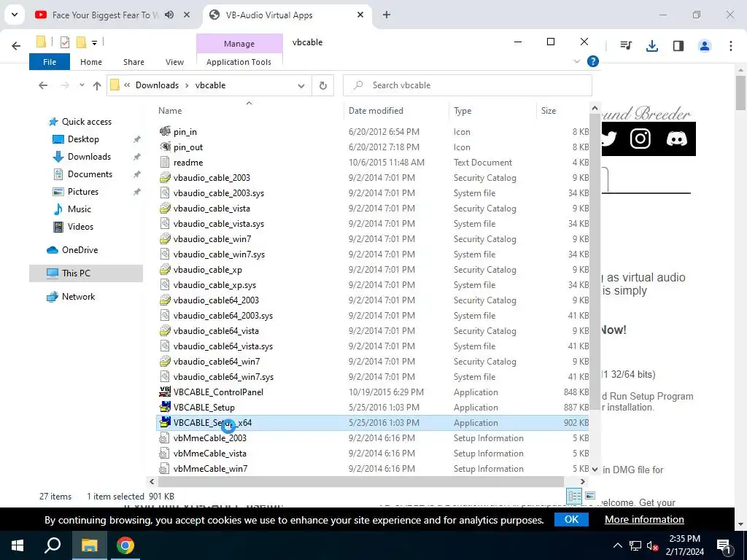
Task: Switch to details view layout button
Action: pos(574,496)
